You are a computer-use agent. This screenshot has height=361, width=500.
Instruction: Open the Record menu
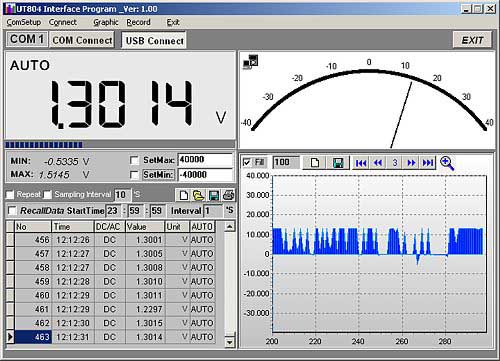(138, 22)
